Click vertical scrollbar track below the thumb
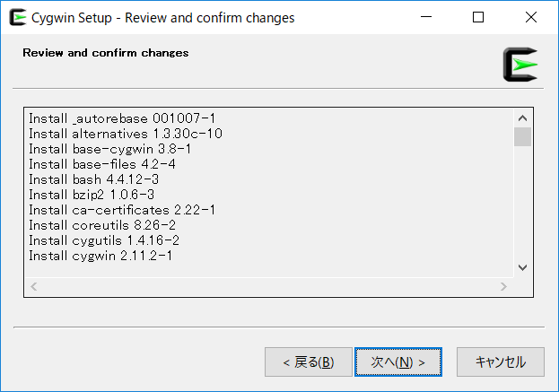 point(522,203)
